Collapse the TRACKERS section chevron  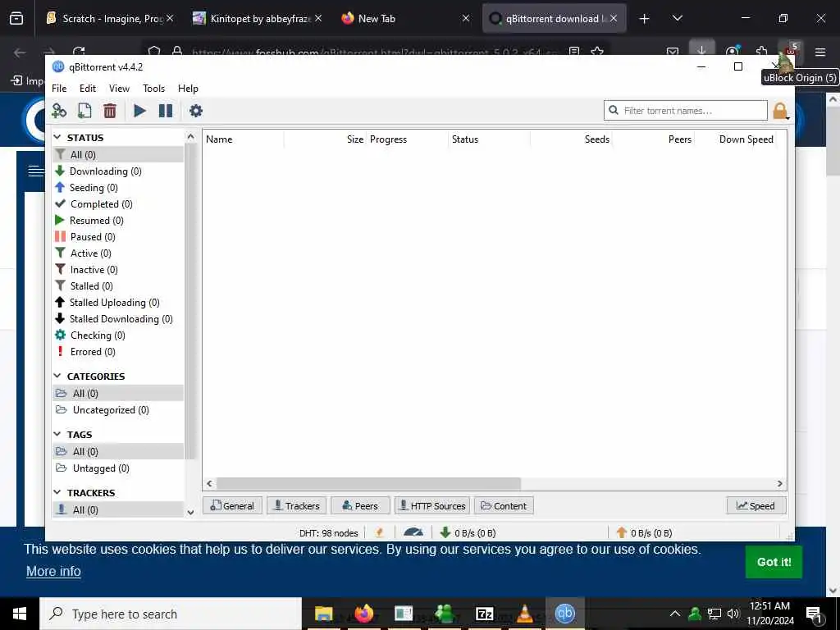[x=57, y=492]
